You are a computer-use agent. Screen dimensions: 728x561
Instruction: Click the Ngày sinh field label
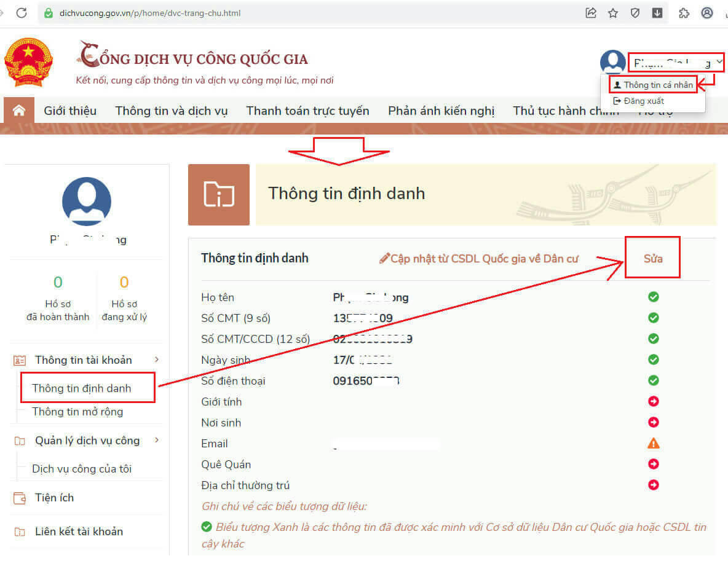click(226, 360)
